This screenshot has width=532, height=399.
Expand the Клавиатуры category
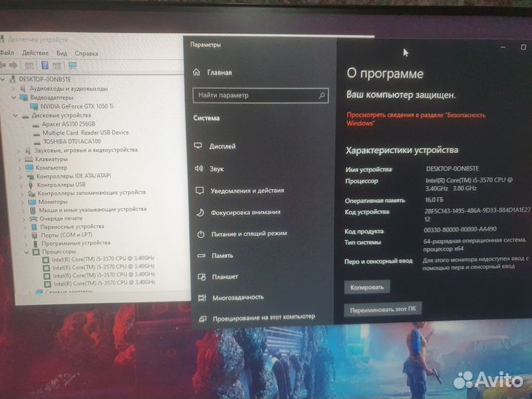(x=20, y=159)
